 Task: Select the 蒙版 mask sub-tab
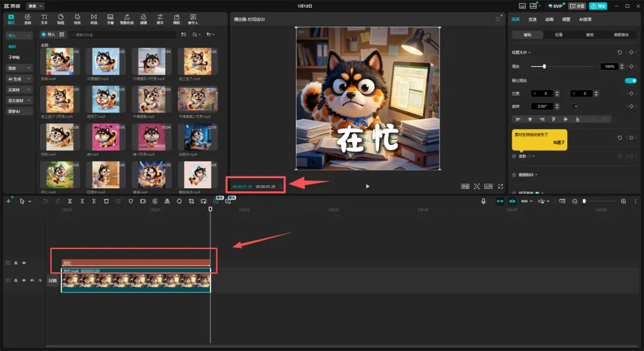[x=590, y=35]
